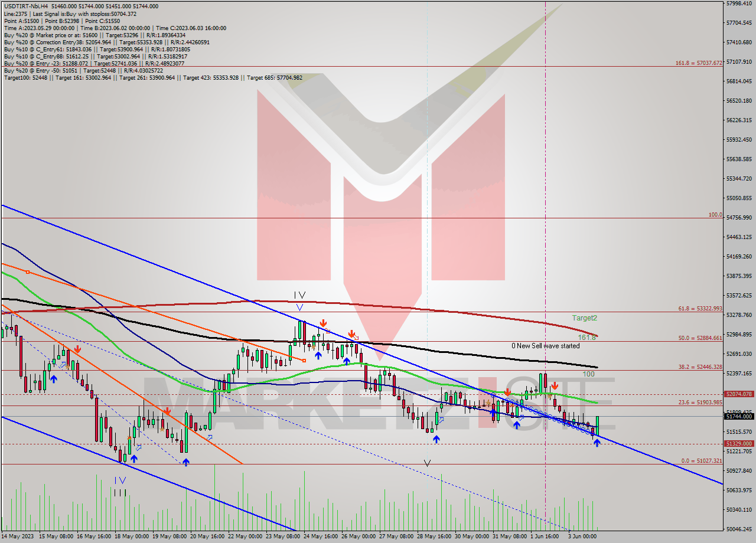Click the '23.6 = 51903.985' Fibonacci label
756x543 pixels.
tap(700, 402)
